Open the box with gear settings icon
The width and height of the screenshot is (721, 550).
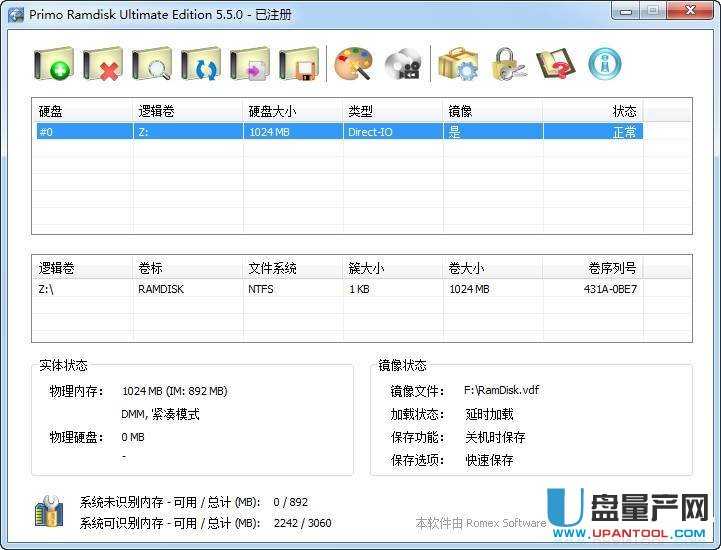457,64
